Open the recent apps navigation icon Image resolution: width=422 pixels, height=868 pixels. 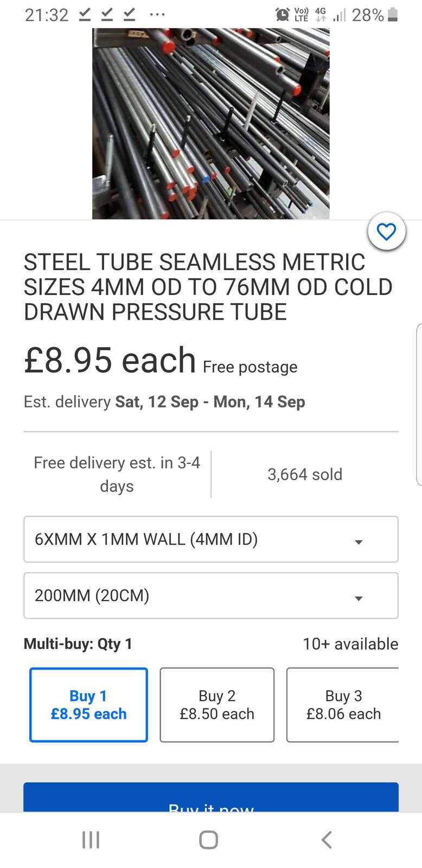[x=91, y=840]
